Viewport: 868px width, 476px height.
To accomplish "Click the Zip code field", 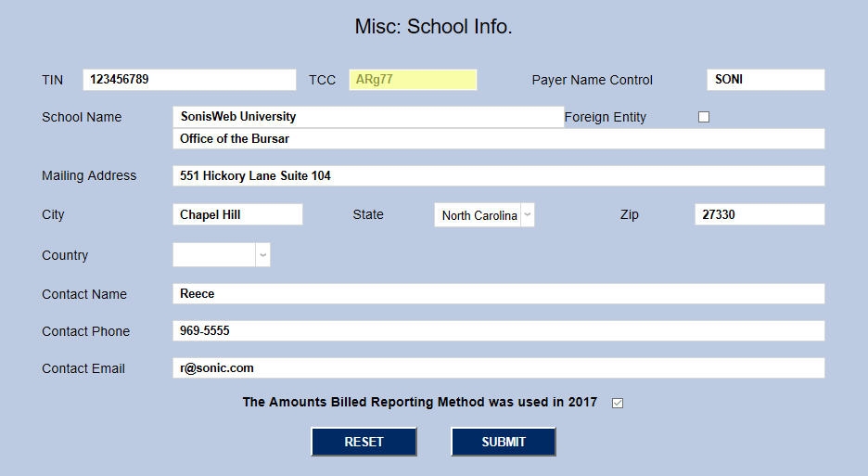I will tap(759, 214).
